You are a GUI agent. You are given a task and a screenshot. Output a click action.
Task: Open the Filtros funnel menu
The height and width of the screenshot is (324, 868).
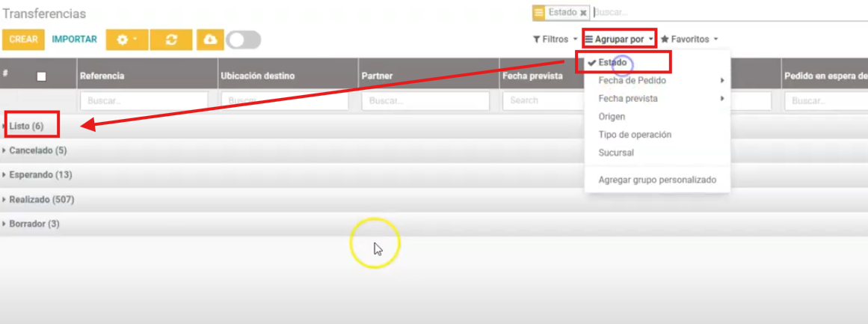[x=554, y=39]
